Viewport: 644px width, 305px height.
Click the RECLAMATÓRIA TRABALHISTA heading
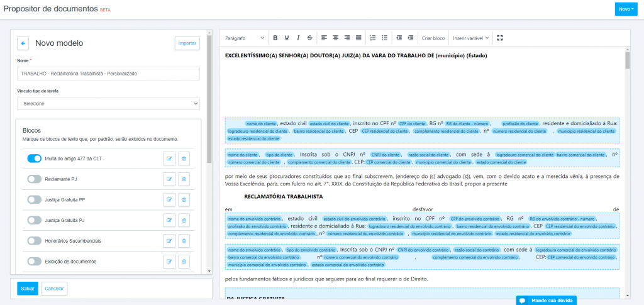click(284, 197)
